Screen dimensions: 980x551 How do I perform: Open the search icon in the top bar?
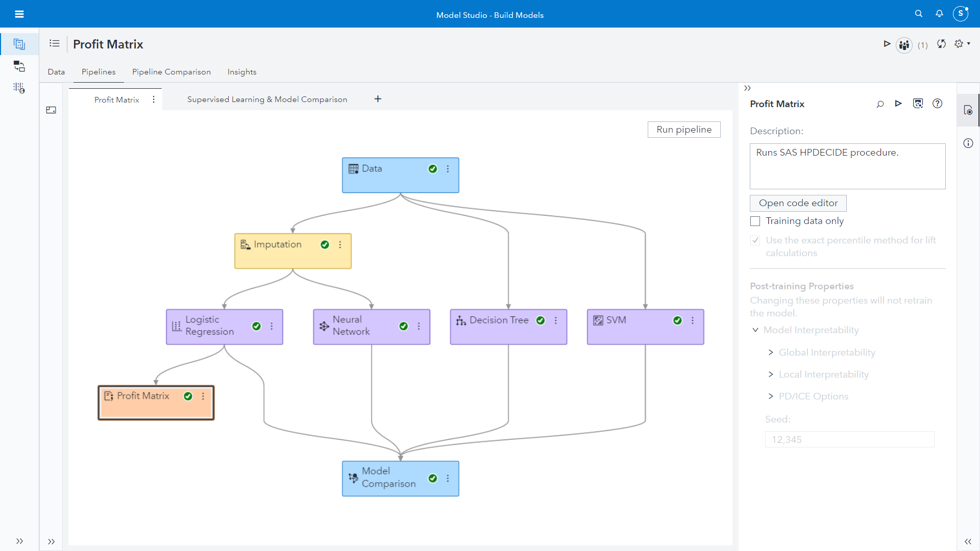pyautogui.click(x=919, y=14)
